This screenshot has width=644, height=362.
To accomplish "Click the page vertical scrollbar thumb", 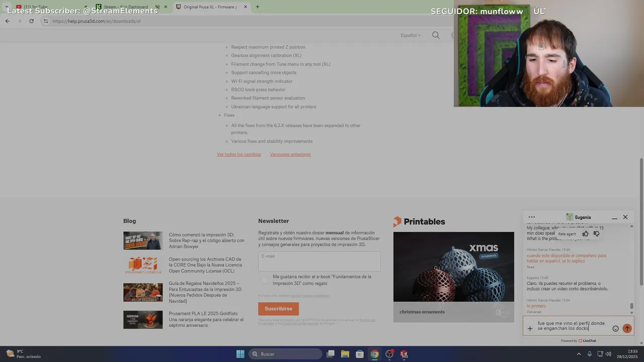I will point(641,221).
